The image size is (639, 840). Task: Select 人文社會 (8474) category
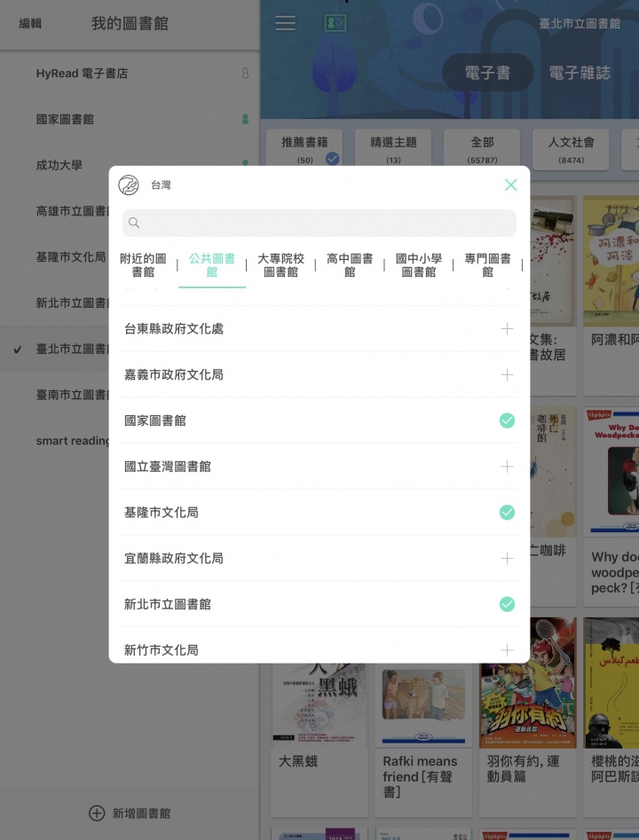tap(571, 150)
